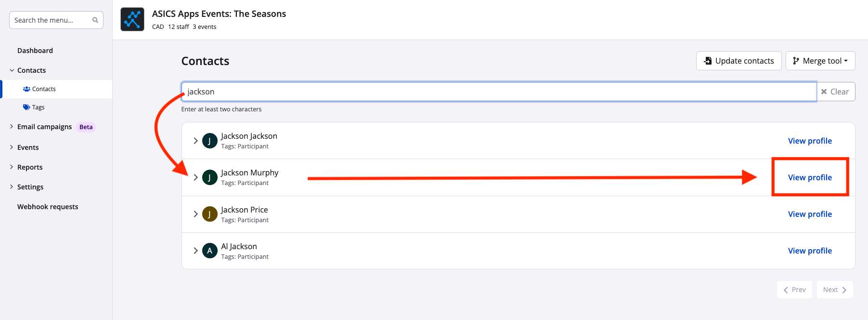View profile for Jackson Price
Screen dimensions: 868x320
click(x=810, y=214)
